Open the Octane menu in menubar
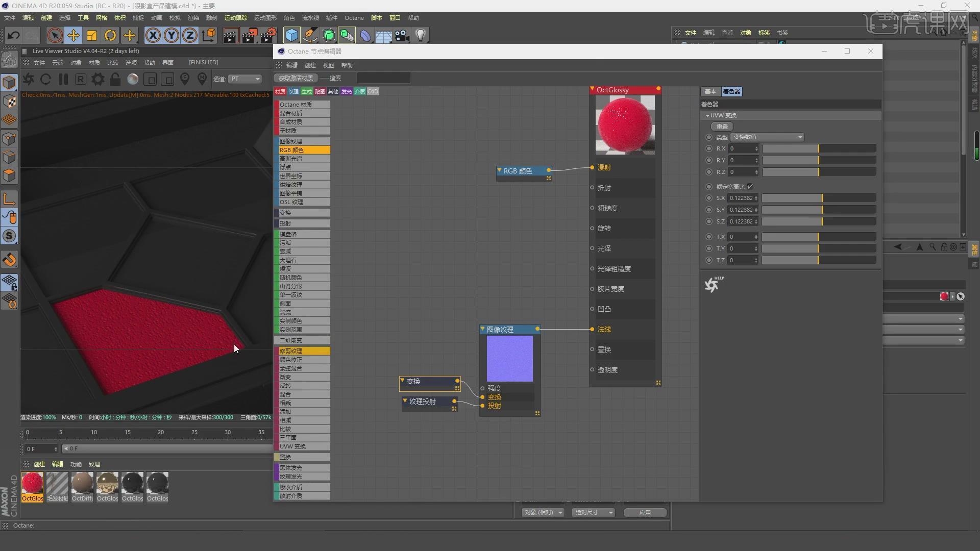980x551 pixels. tap(354, 18)
